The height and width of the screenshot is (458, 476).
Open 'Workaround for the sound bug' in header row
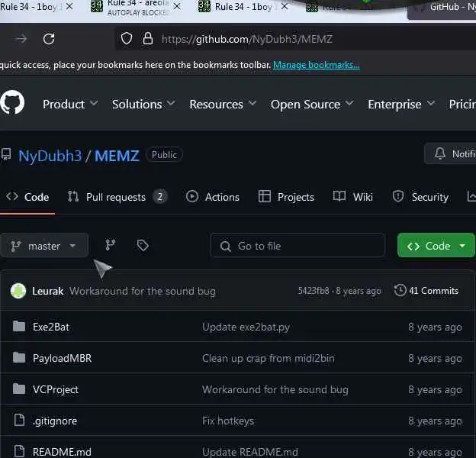[x=143, y=291]
